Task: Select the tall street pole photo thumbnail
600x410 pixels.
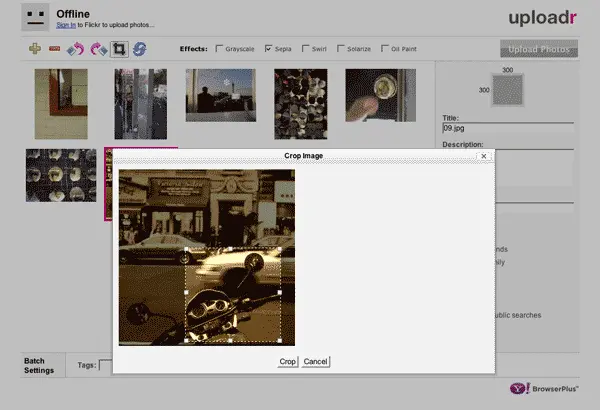Action: coord(140,104)
